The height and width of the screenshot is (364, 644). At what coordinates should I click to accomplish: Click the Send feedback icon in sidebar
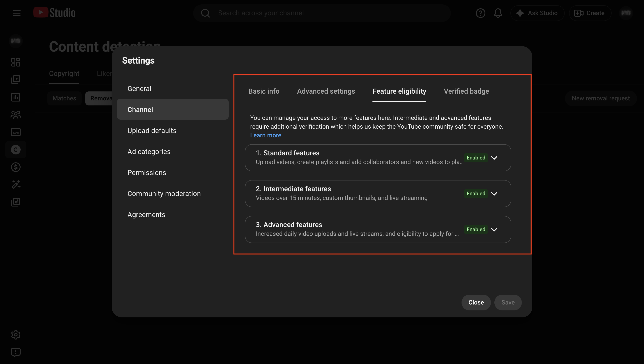(x=16, y=352)
